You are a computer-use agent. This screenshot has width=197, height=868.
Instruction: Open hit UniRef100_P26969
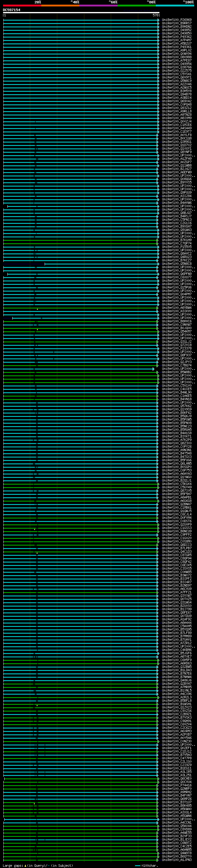(176, 20)
